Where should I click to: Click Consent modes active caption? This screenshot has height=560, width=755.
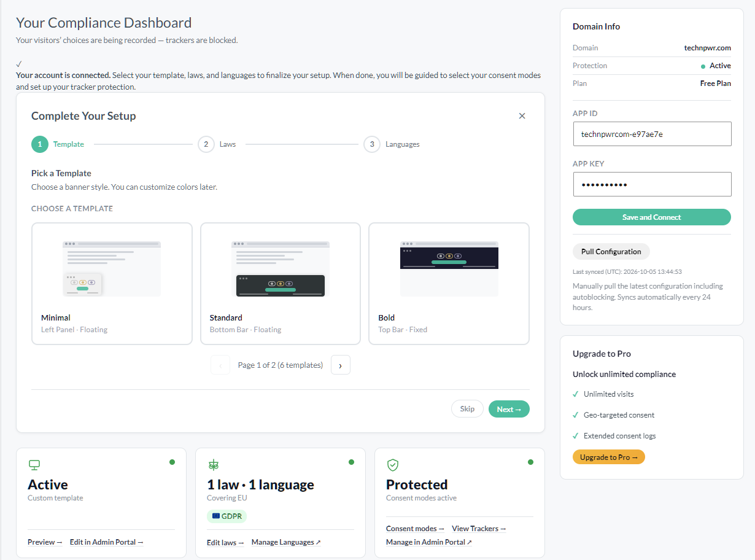pos(421,498)
